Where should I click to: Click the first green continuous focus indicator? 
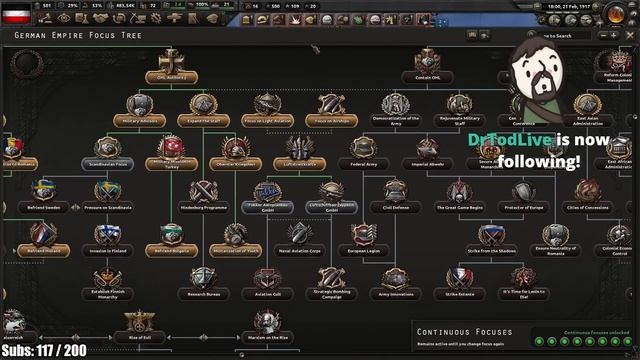click(x=539, y=341)
